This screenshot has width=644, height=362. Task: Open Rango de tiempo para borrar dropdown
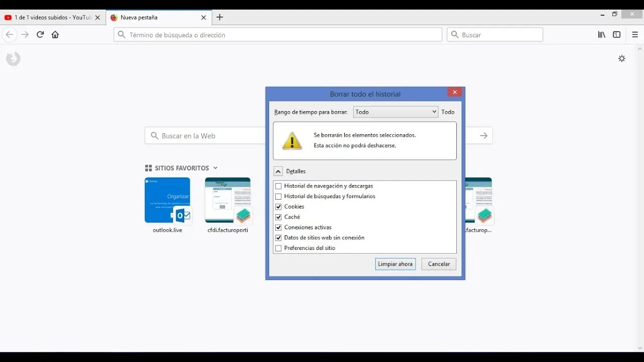pyautogui.click(x=395, y=112)
